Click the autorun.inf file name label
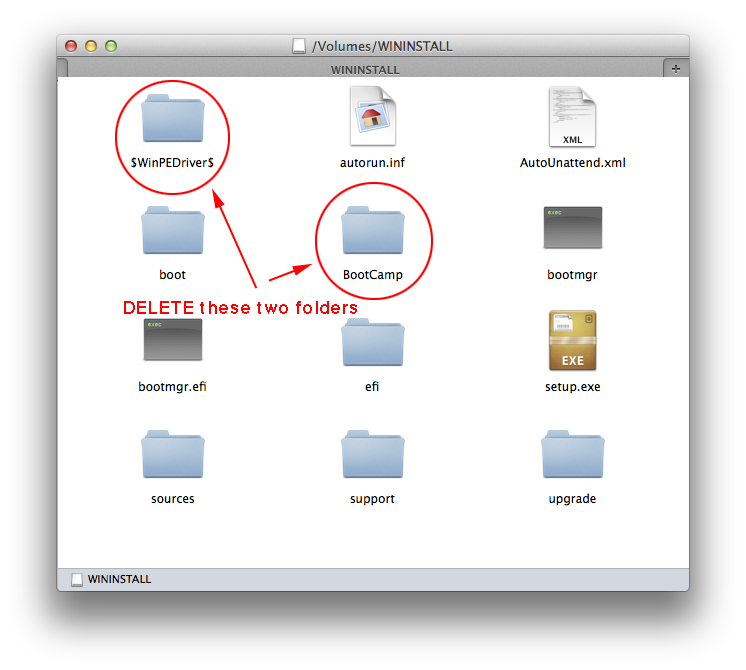 tap(373, 163)
